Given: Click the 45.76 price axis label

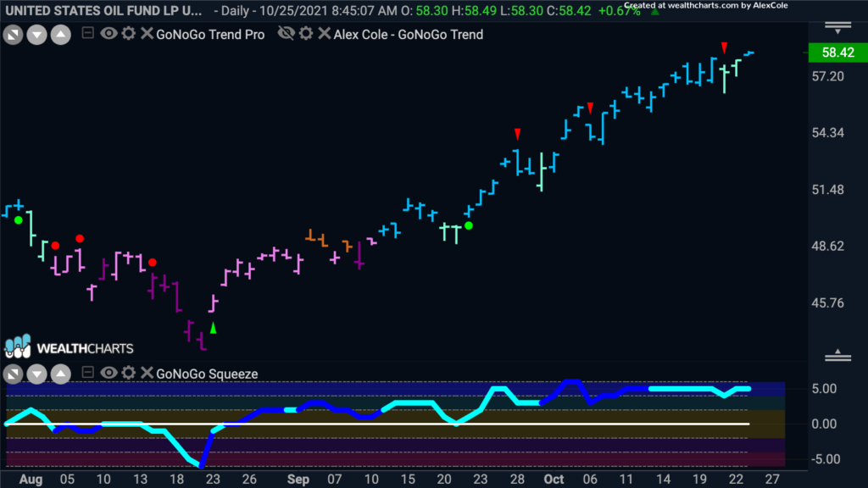Looking at the screenshot, I should (827, 303).
